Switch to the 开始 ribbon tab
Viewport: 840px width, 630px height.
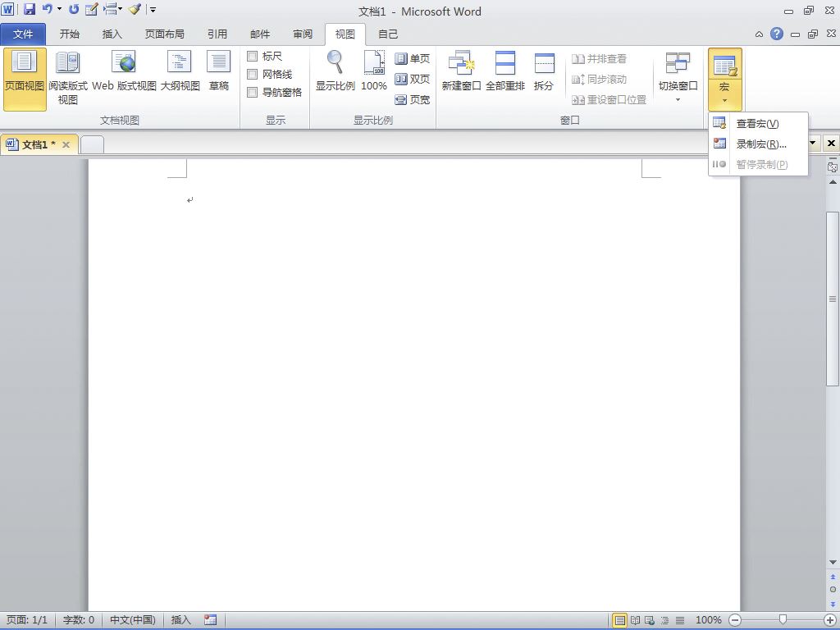click(69, 34)
